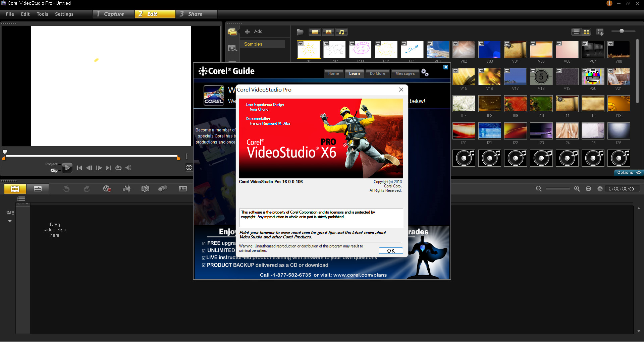Screen dimensions: 644x342
Task: Open the Edit menu
Action: pyautogui.click(x=25, y=14)
